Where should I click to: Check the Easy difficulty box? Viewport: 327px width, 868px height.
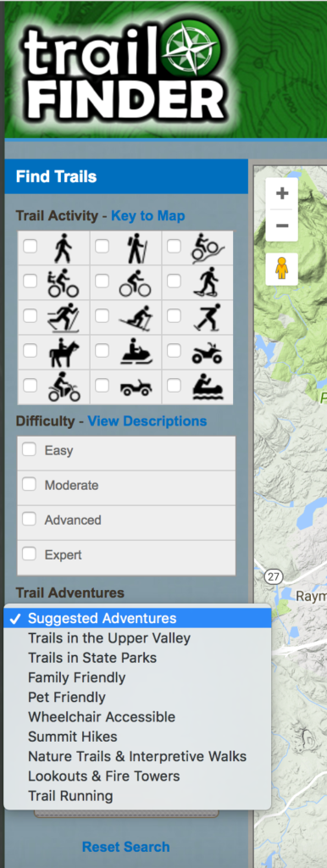click(30, 450)
